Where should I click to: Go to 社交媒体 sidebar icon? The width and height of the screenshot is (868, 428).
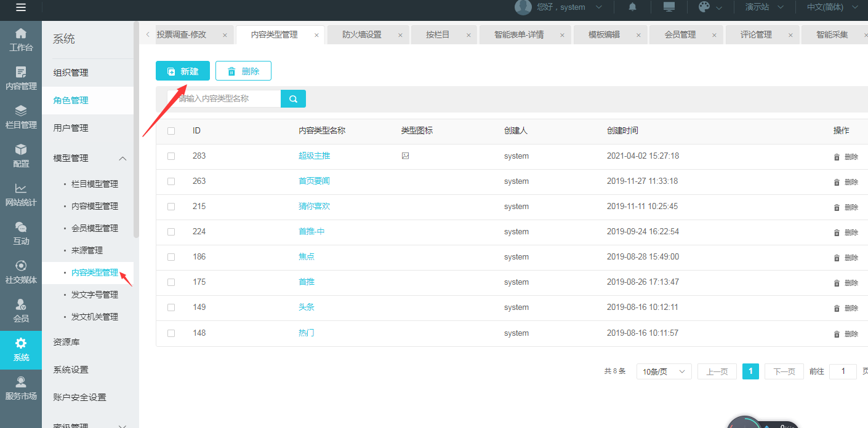click(21, 272)
